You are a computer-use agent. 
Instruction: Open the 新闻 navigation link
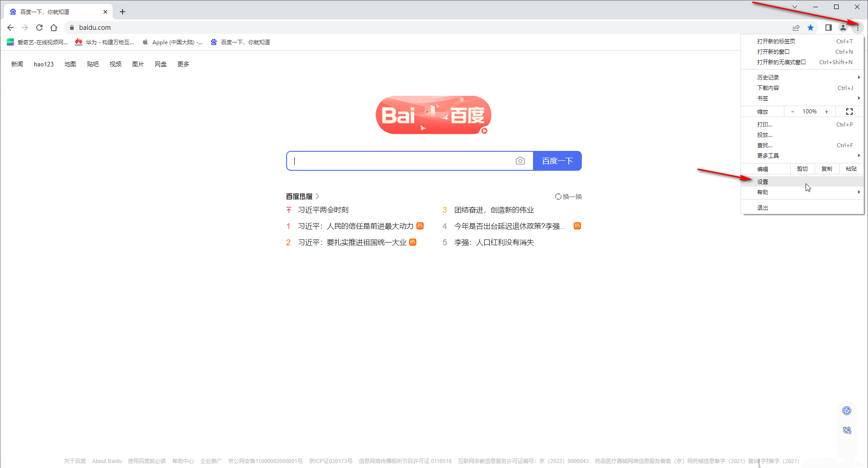(17, 64)
